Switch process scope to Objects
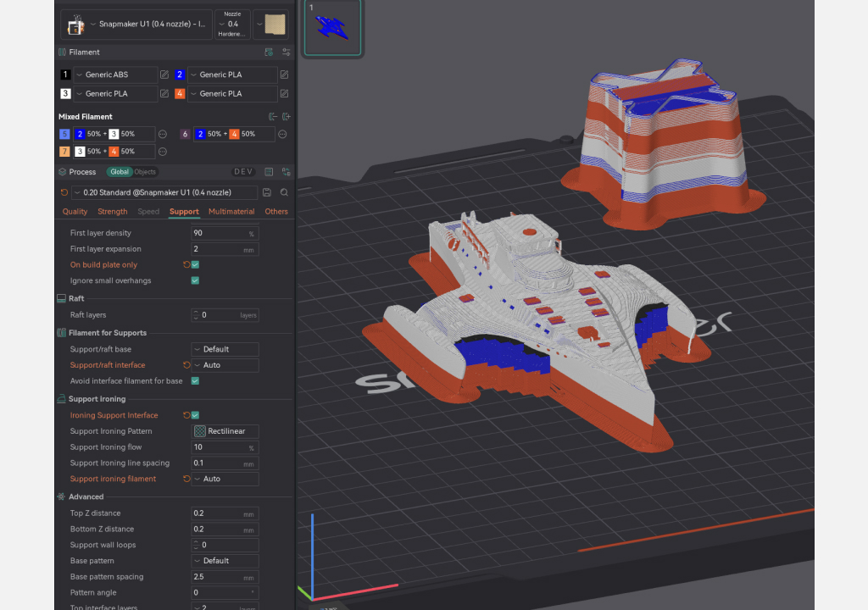868x610 pixels. [x=145, y=172]
